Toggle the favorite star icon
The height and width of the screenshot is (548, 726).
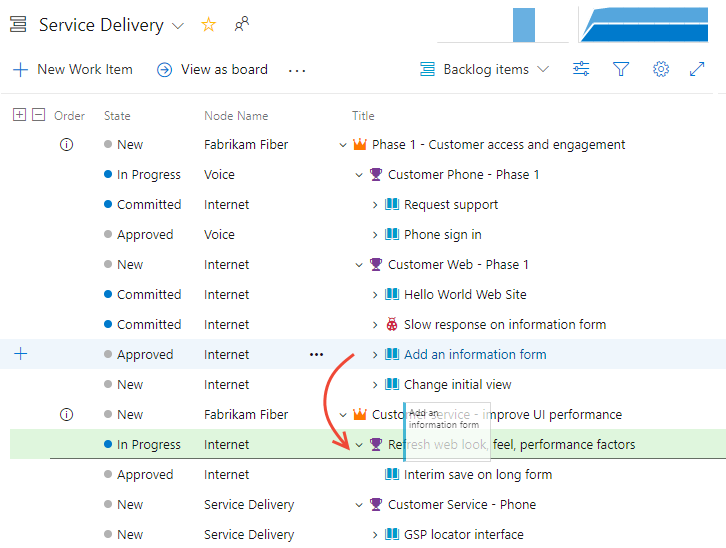(209, 25)
